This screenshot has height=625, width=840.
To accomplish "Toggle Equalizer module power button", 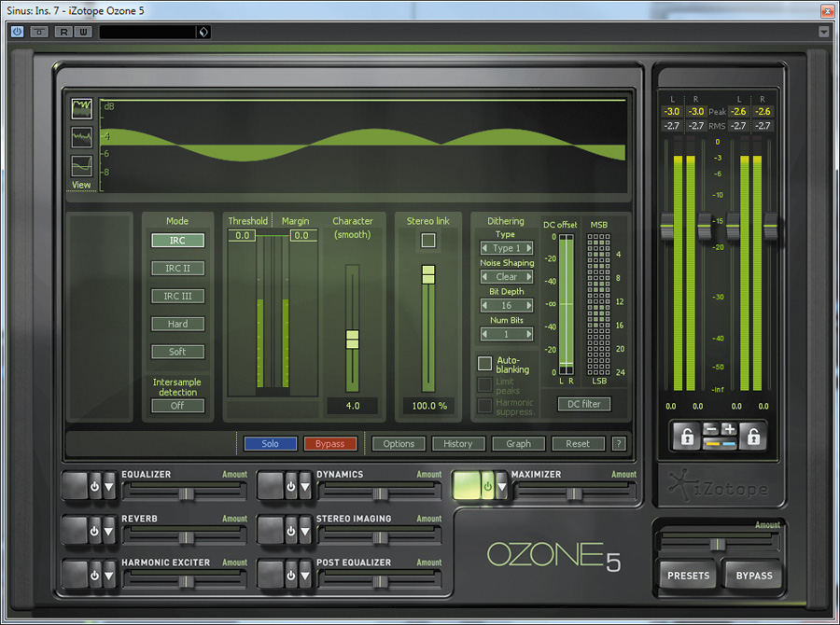I will pyautogui.click(x=95, y=486).
